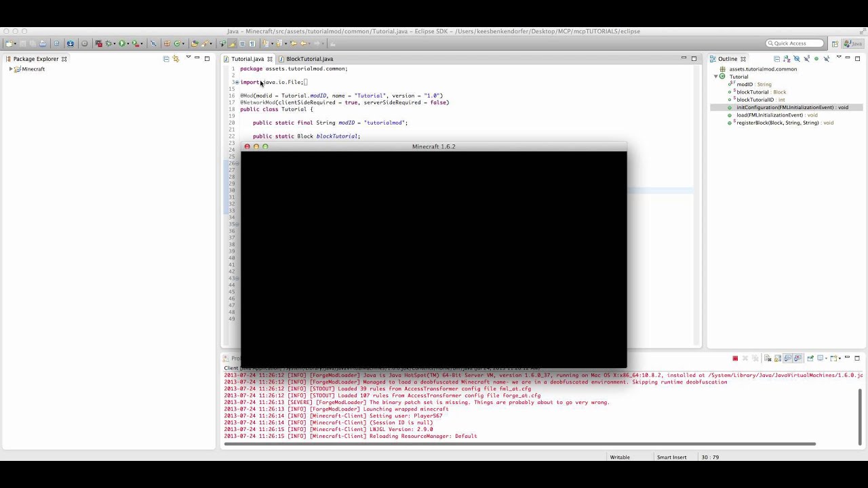
Task: Toggle Show Console on standard error
Action: click(797, 358)
